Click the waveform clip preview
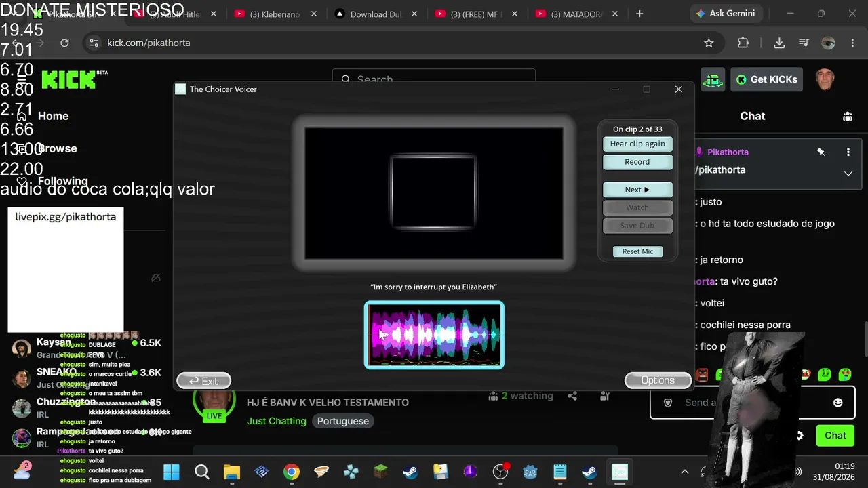Viewport: 868px width, 488px height. tap(434, 335)
